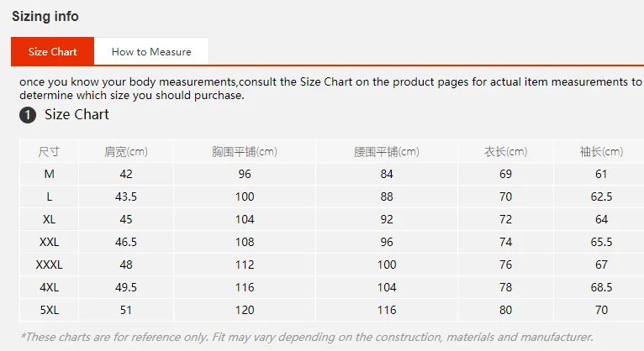The width and height of the screenshot is (644, 351).
Task: Click the 尺寸 header cell
Action: pos(50,152)
